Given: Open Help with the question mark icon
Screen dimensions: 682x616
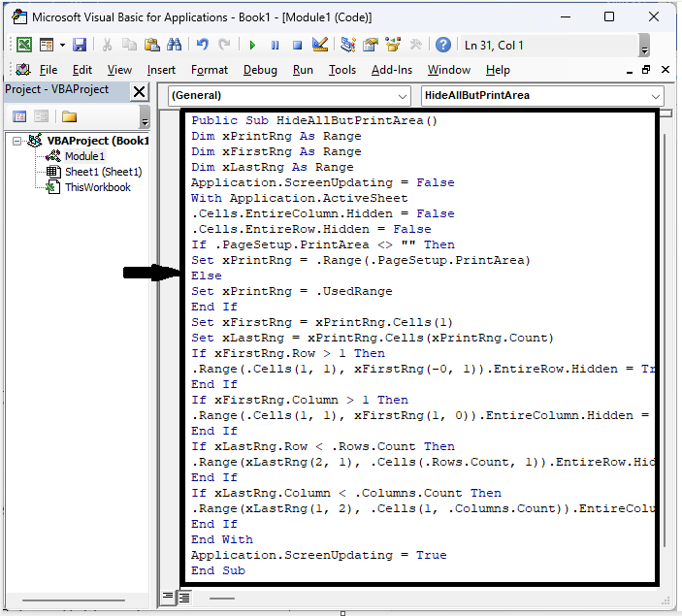Looking at the screenshot, I should [442, 45].
